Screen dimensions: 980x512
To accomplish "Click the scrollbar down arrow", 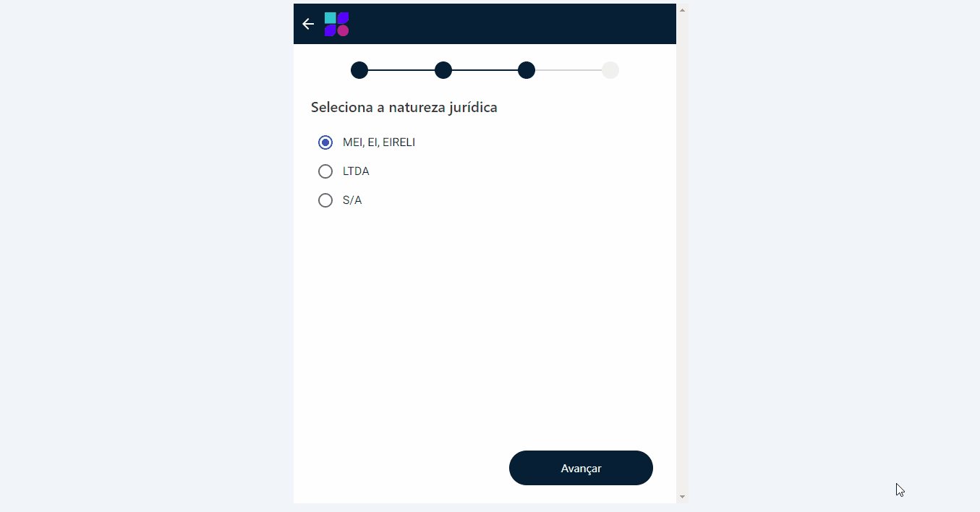I will [681, 496].
